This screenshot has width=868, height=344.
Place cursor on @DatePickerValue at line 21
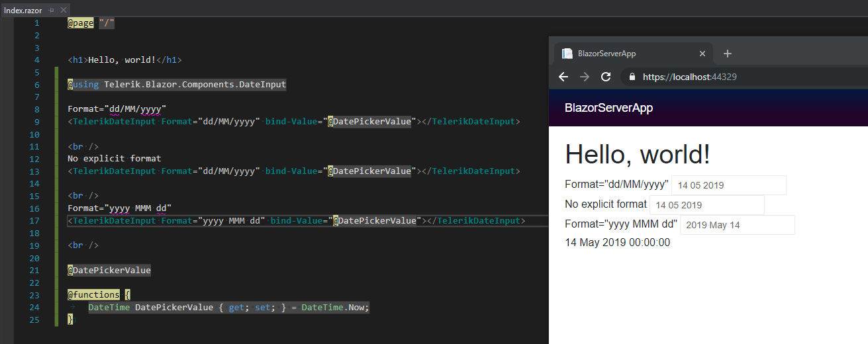[109, 270]
